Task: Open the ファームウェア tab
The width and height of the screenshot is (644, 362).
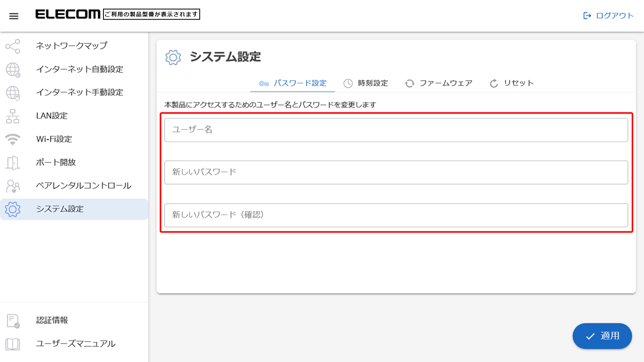Action: 438,83
